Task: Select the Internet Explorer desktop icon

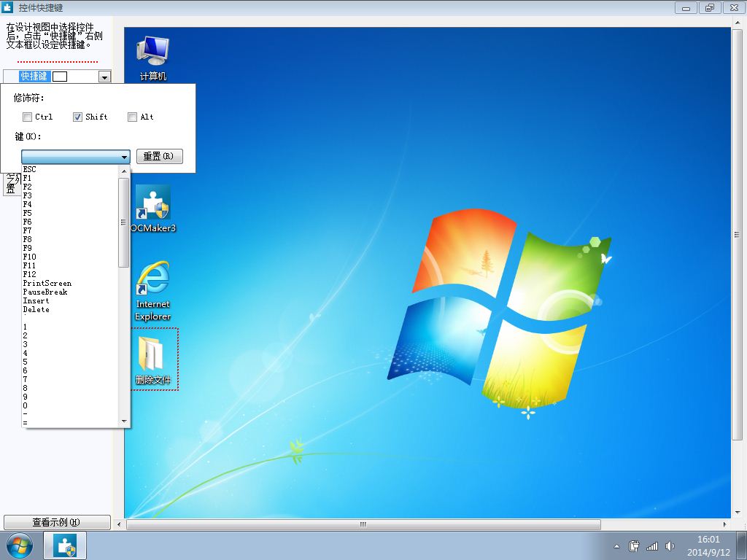Action: pos(152,291)
